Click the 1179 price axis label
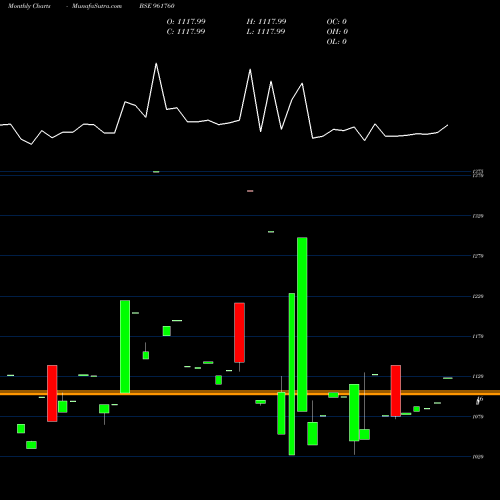This screenshot has height=500, width=500. 478,336
